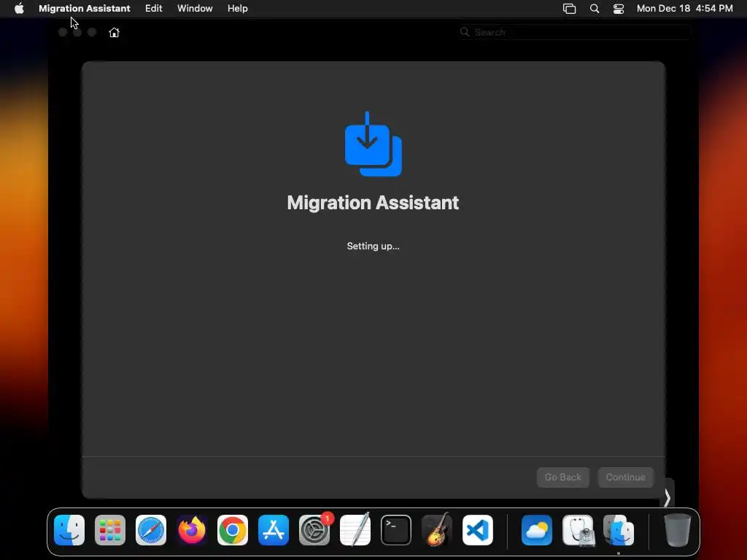The height and width of the screenshot is (560, 747).
Task: Open Spotlight search magnifier in menu bar
Action: [x=594, y=9]
